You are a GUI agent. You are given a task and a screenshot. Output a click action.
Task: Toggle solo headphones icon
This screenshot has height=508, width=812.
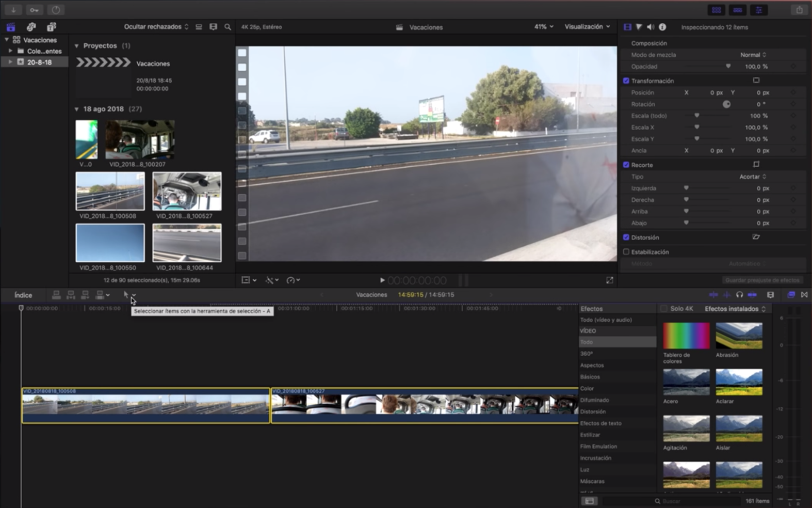pos(739,295)
